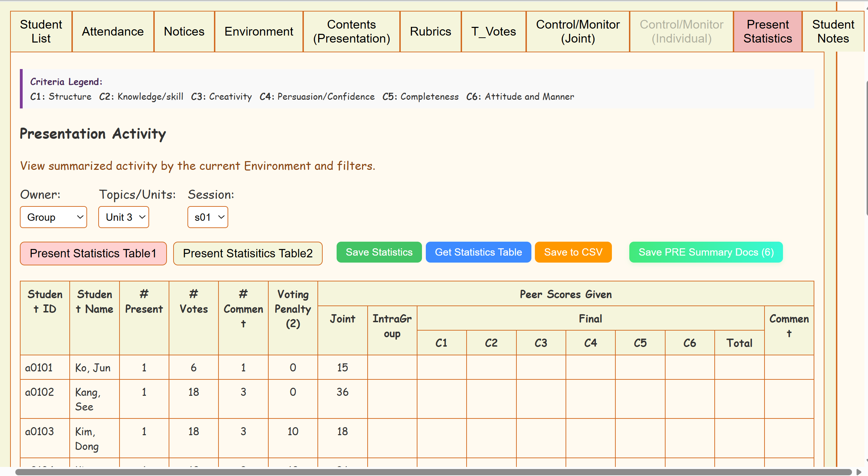Open the T_Votes tab
Viewport: 868px width, 476px height.
pos(493,31)
